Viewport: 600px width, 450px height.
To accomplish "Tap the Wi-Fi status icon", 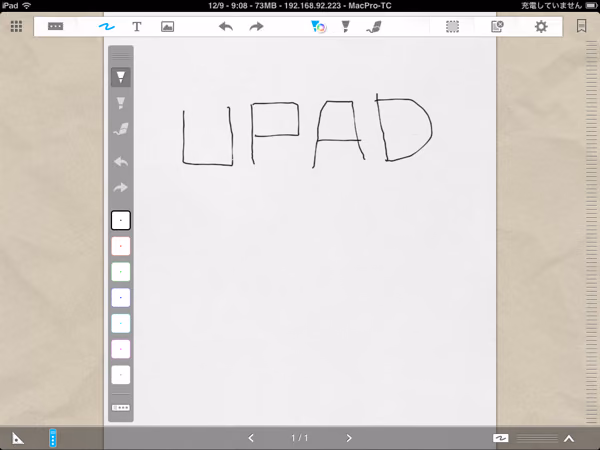I will (26, 5).
